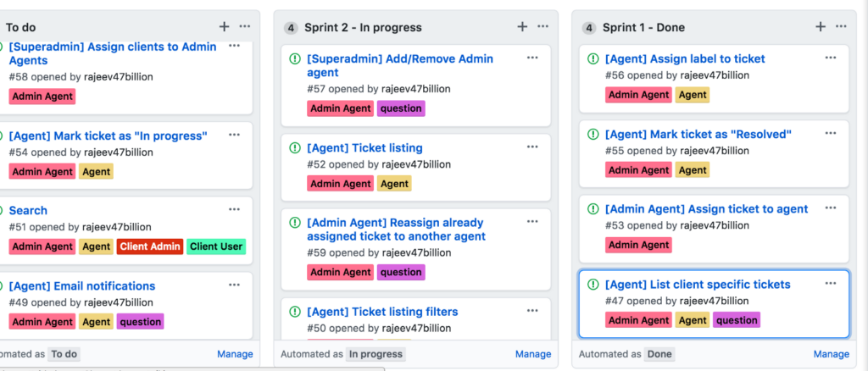Click purple question label on Email notifications card
Viewport: 868px width, 371px height.
140,322
